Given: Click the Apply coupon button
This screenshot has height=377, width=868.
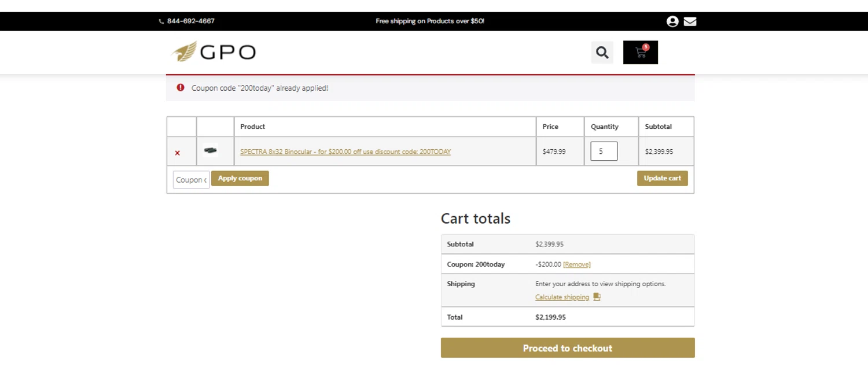Looking at the screenshot, I should 240,178.
